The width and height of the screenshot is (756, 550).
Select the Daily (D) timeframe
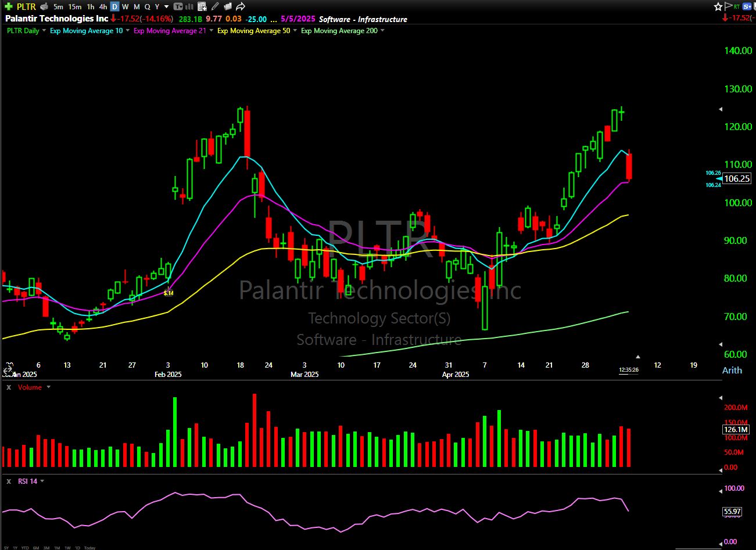click(114, 6)
